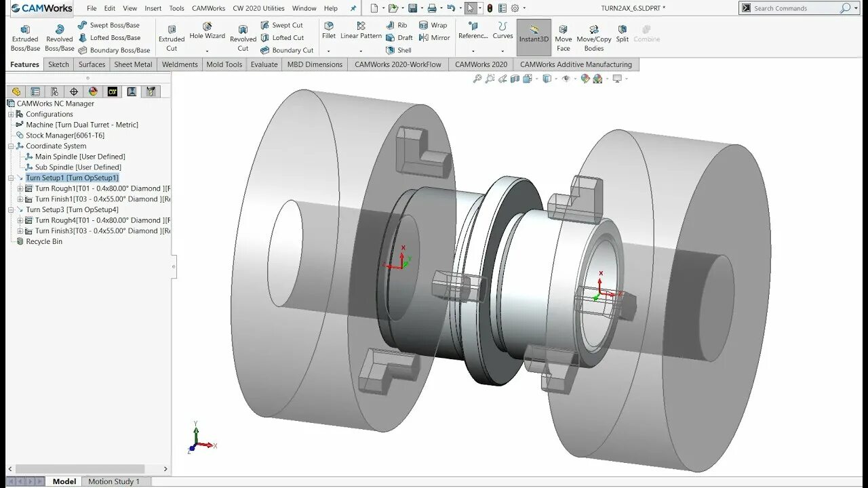868x488 pixels.
Task: Click the Rebuild traffic light icon
Action: click(x=490, y=8)
